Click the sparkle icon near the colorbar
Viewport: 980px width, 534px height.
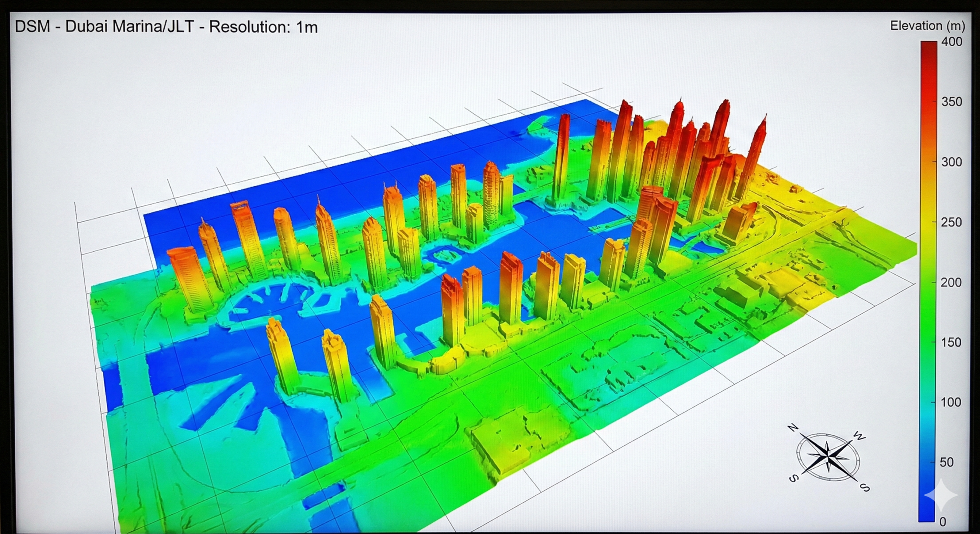[941, 495]
